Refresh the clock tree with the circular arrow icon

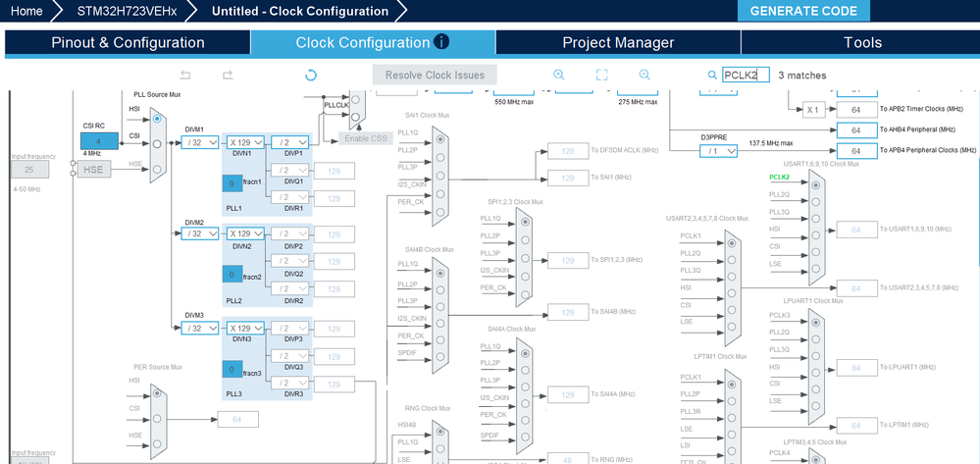(x=311, y=75)
